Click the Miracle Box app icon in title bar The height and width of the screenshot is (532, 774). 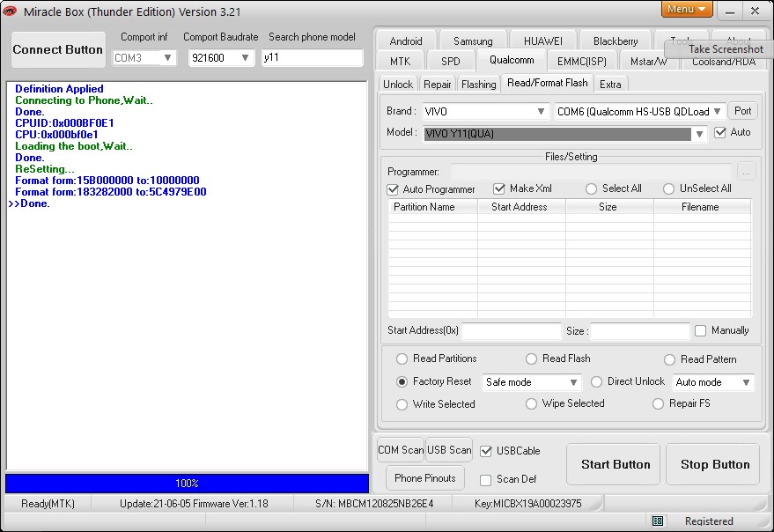(x=10, y=11)
